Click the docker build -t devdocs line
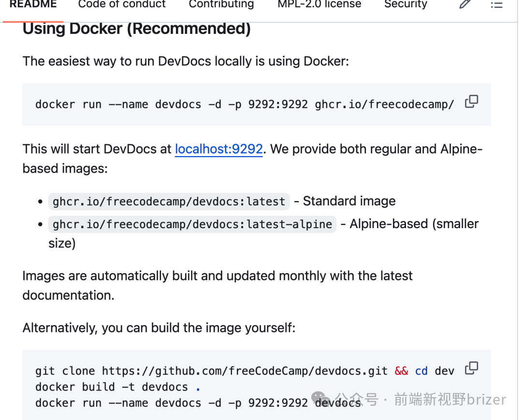 point(111,387)
